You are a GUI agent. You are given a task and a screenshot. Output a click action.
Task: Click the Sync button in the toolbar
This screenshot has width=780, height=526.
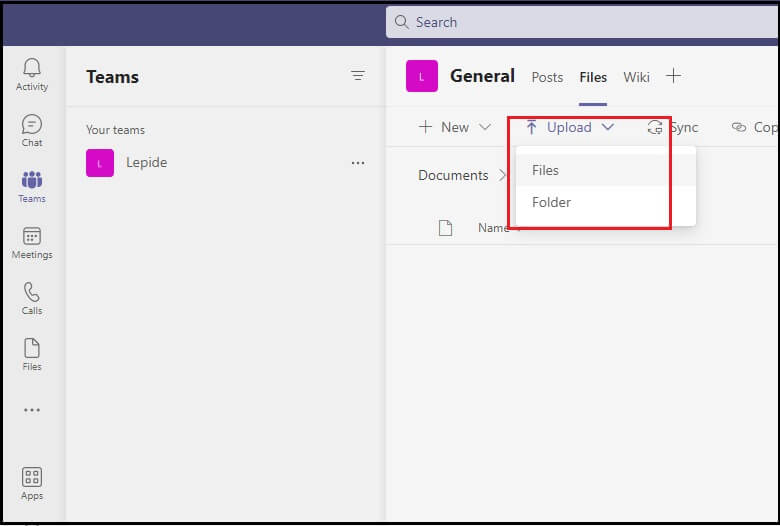[x=673, y=127]
